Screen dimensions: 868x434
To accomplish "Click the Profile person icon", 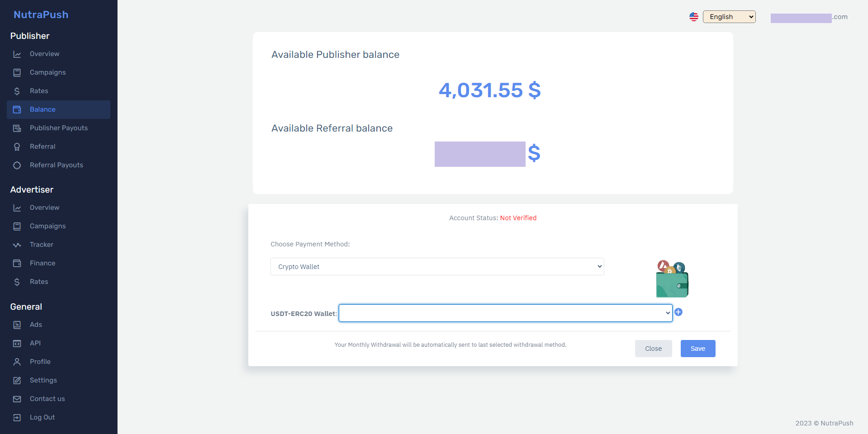I will tap(17, 362).
